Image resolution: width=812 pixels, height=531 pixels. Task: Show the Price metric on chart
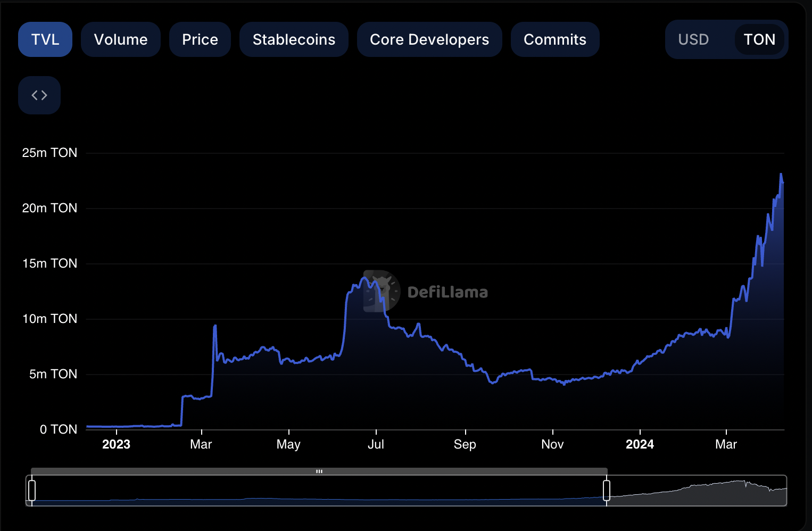click(x=200, y=39)
